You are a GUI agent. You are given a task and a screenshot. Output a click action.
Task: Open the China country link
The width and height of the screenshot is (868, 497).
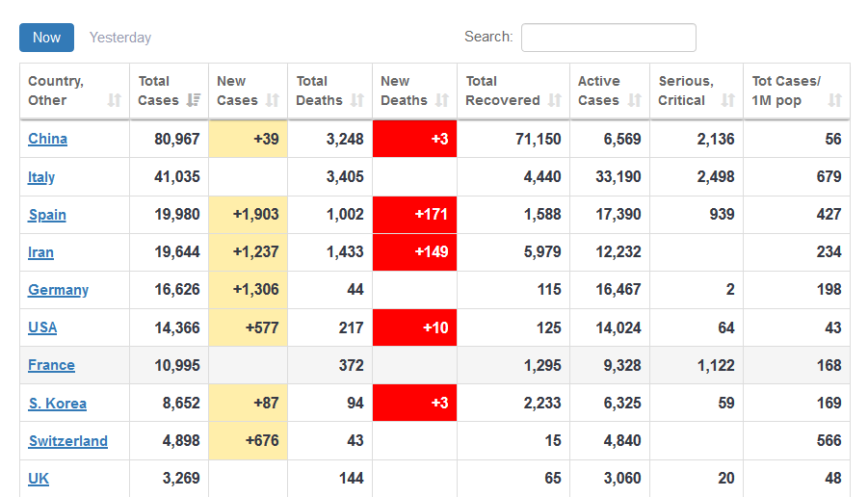point(47,139)
